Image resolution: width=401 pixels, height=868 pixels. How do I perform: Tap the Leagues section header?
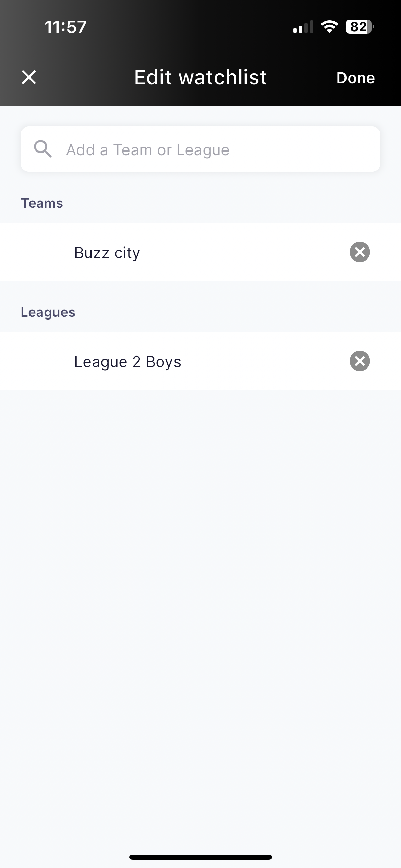click(48, 312)
